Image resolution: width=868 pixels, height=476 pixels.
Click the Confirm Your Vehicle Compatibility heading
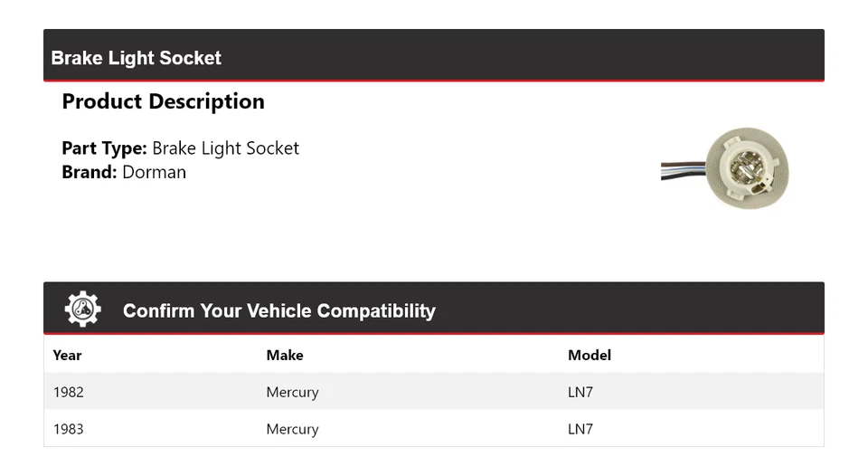278,310
